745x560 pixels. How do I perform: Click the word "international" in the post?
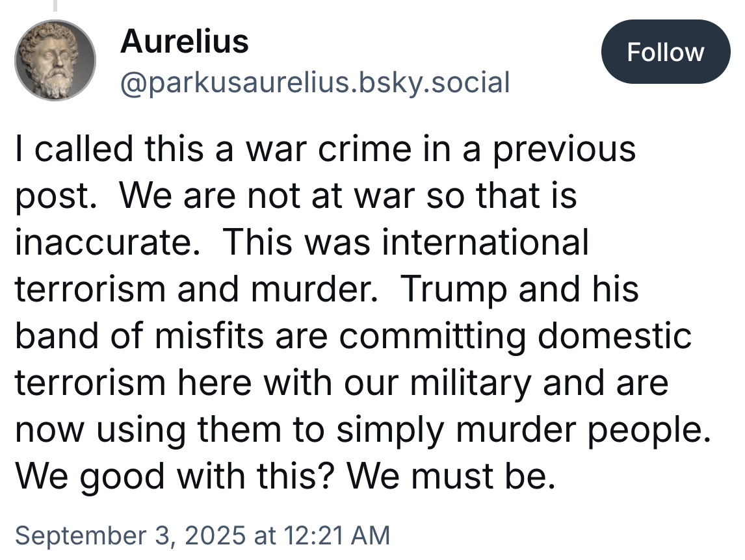[486, 242]
